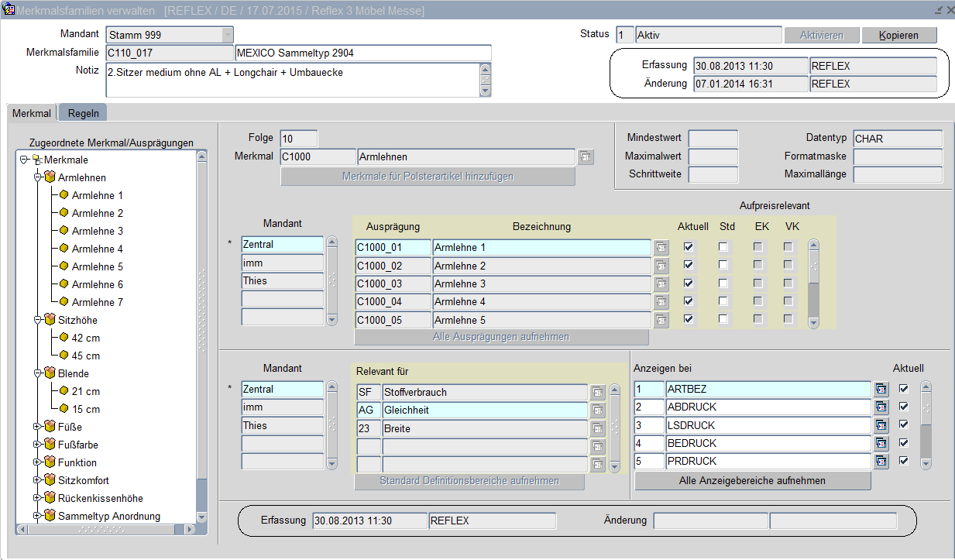Image resolution: width=955 pixels, height=560 pixels.
Task: Toggle Aktuell checkbox for ABDRUCK row
Action: 903,407
